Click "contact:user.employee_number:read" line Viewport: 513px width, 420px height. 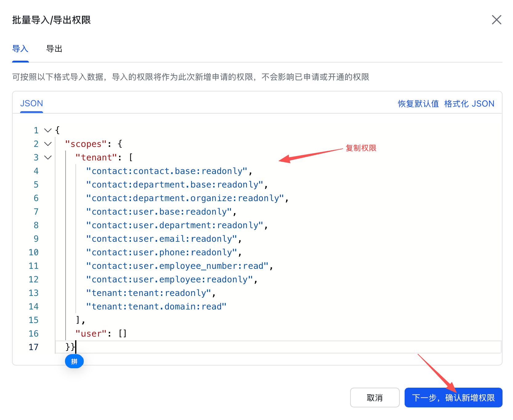coord(180,266)
